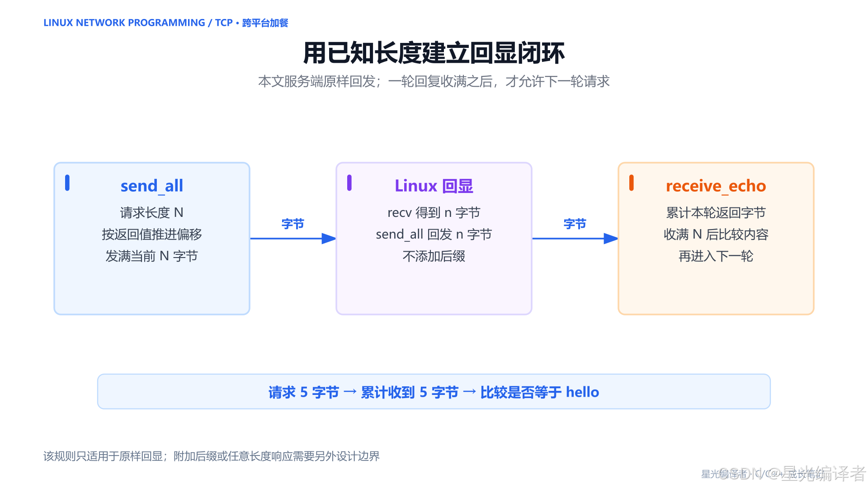This screenshot has width=868, height=488.
Task: Click the receive_echo card heading
Action: point(716,186)
